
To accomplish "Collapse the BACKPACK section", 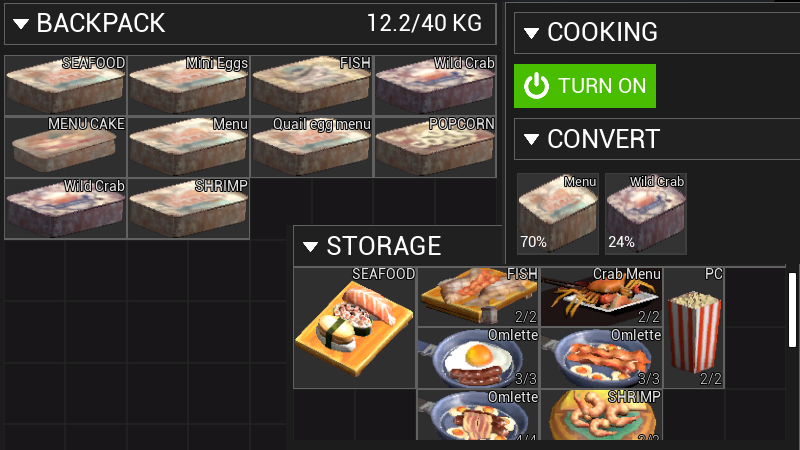I will coord(21,23).
